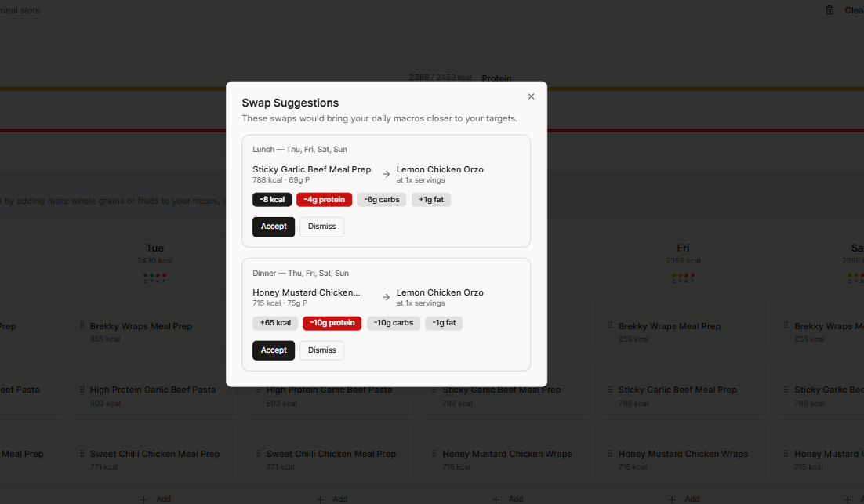Dismiss the Dinner swap suggestion
The height and width of the screenshot is (504, 864).
pos(321,350)
